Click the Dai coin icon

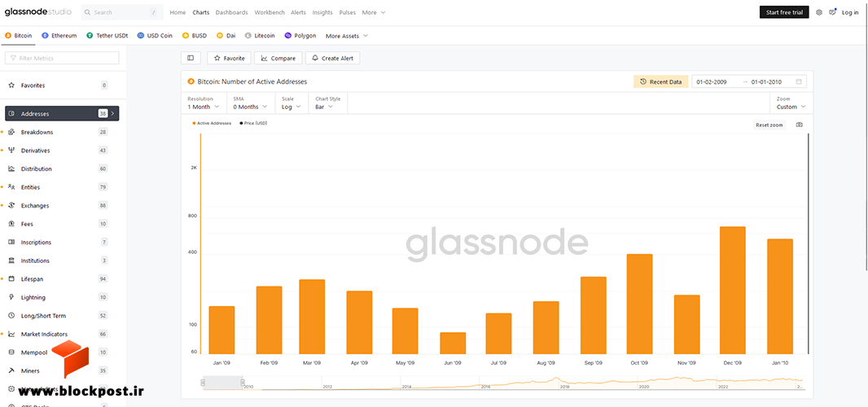220,36
